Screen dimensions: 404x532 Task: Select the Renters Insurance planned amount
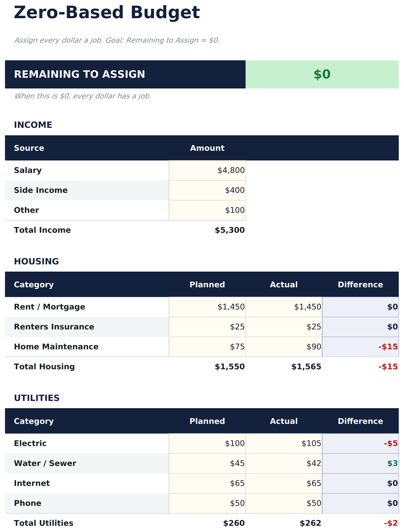pyautogui.click(x=207, y=327)
